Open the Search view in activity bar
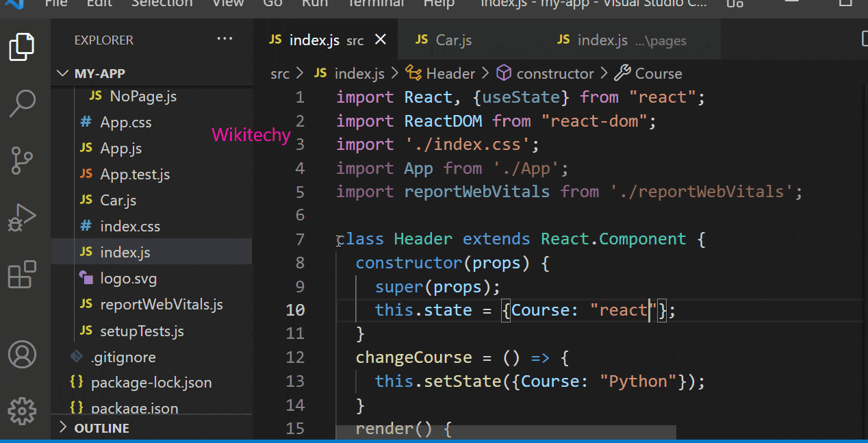 tap(22, 103)
